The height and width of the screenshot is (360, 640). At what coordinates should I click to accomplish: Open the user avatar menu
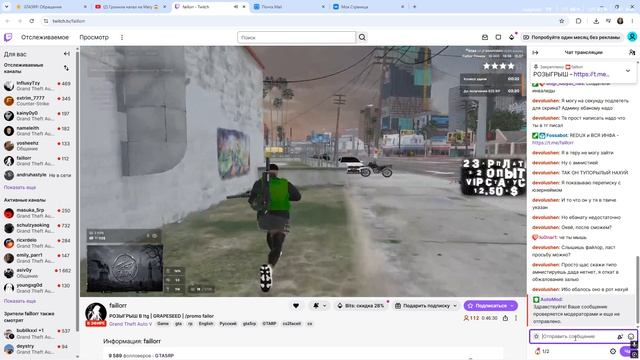point(632,37)
